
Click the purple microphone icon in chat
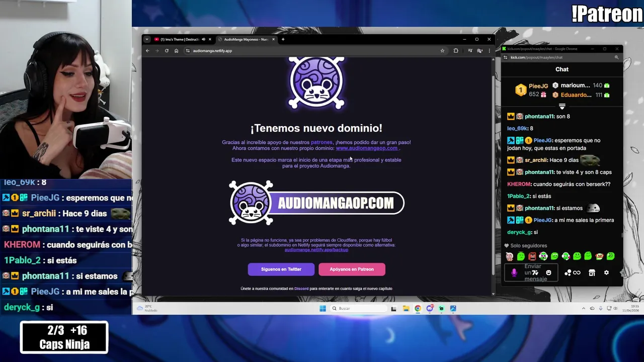coord(514,273)
